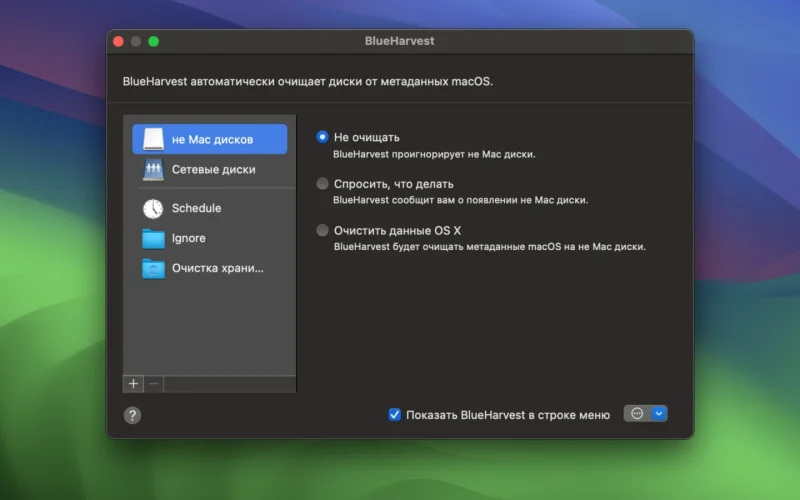The height and width of the screenshot is (500, 800).
Task: Choose the Спросить, что делать radio option
Action: pyautogui.click(x=322, y=184)
